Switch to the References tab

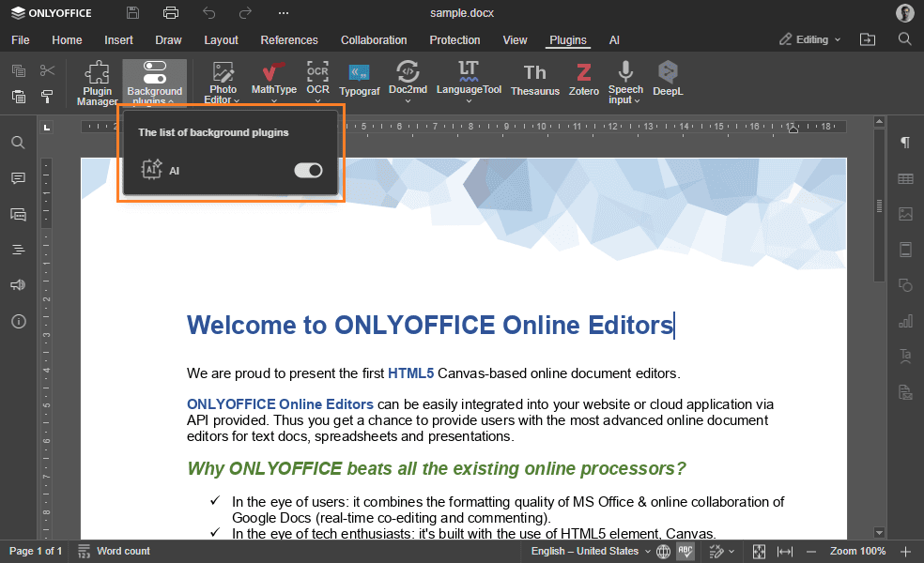[x=289, y=40]
